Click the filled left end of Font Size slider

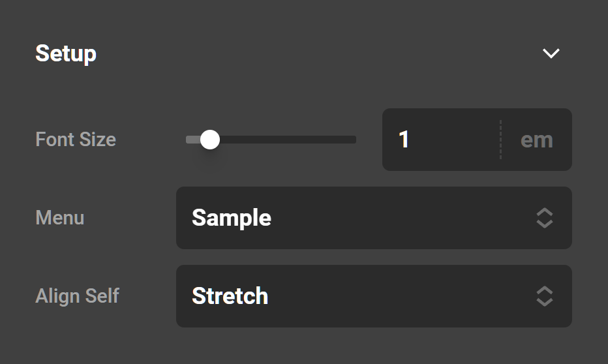point(192,140)
